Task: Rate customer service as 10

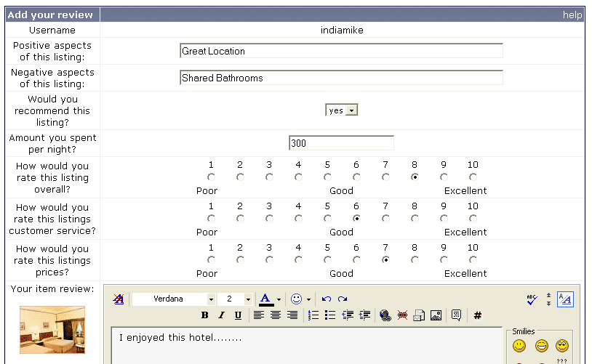Action: [473, 218]
